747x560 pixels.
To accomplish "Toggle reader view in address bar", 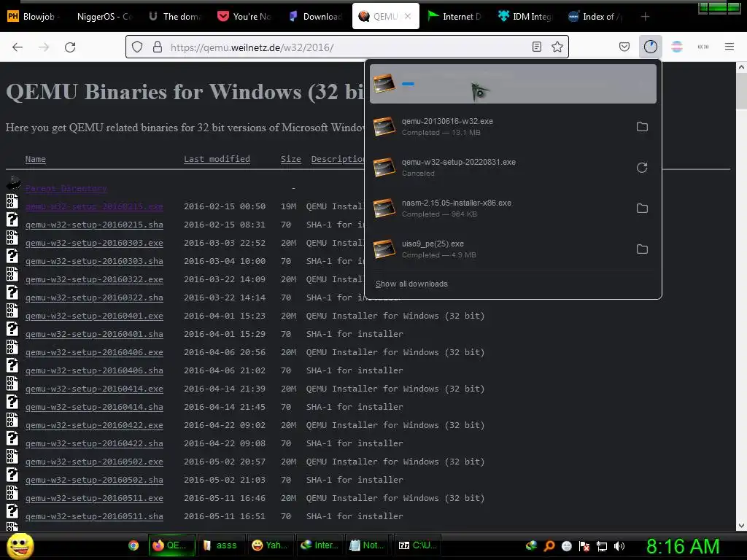I will 536,47.
